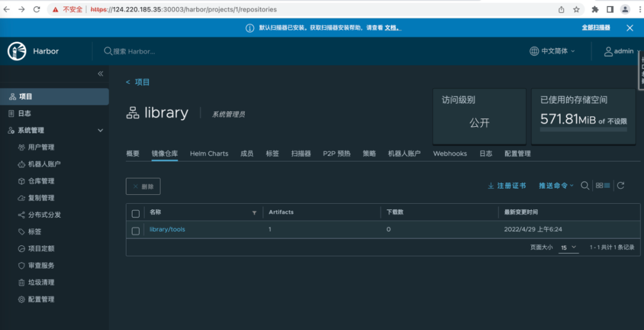Click the 删除 button

coord(143,186)
